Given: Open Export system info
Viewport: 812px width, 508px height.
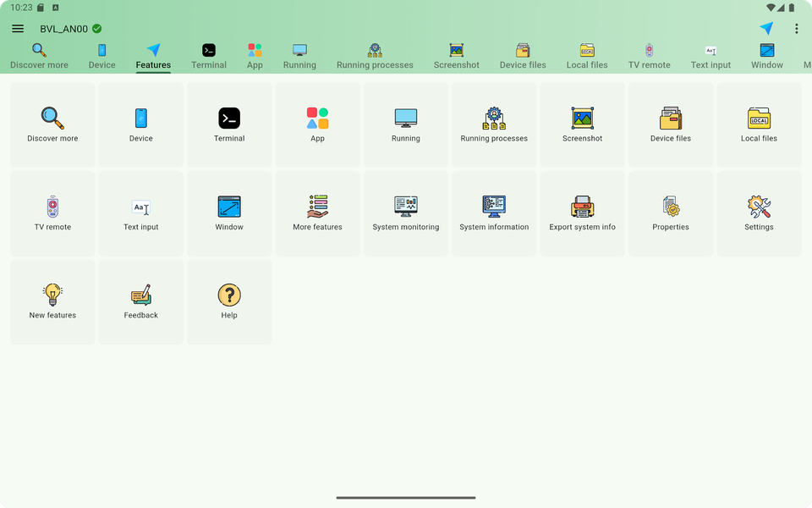Looking at the screenshot, I should pos(582,213).
